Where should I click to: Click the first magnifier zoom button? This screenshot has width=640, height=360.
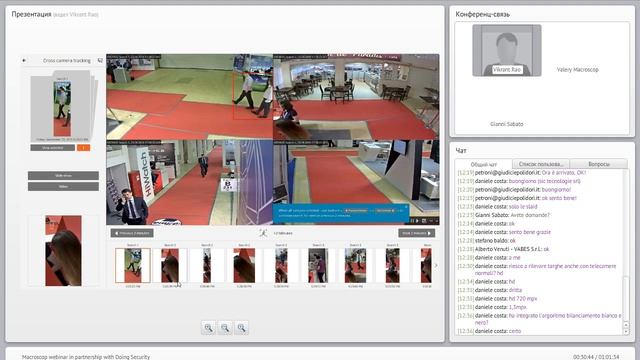(x=208, y=328)
